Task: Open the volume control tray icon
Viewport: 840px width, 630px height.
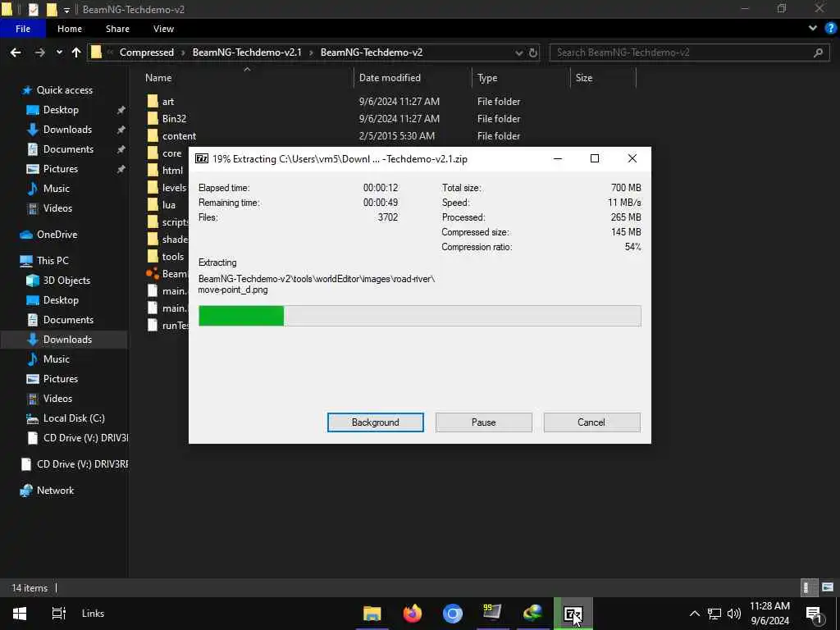Action: tap(734, 614)
